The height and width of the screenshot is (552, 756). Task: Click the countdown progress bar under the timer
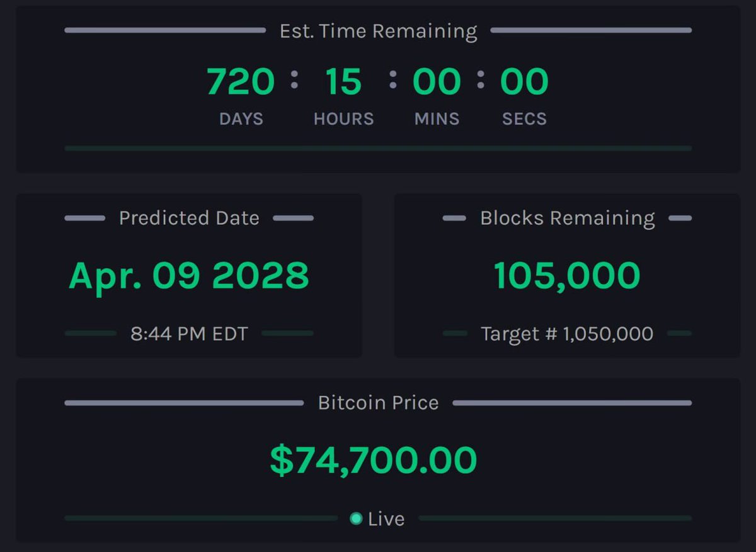pyautogui.click(x=378, y=149)
